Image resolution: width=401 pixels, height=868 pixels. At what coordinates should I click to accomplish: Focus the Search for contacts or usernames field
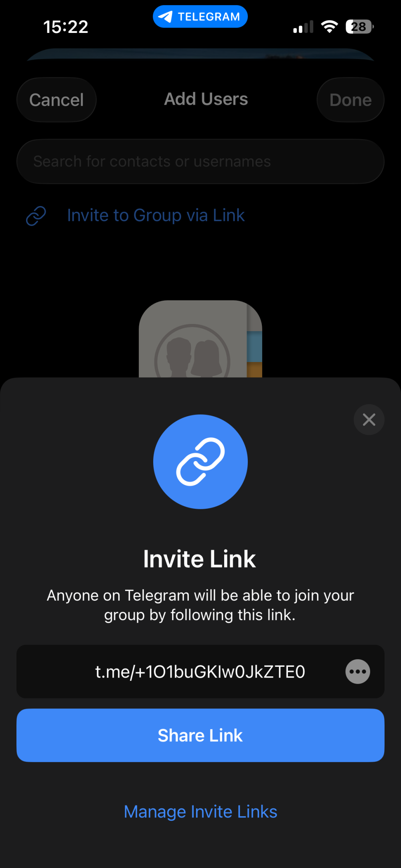[x=200, y=162]
